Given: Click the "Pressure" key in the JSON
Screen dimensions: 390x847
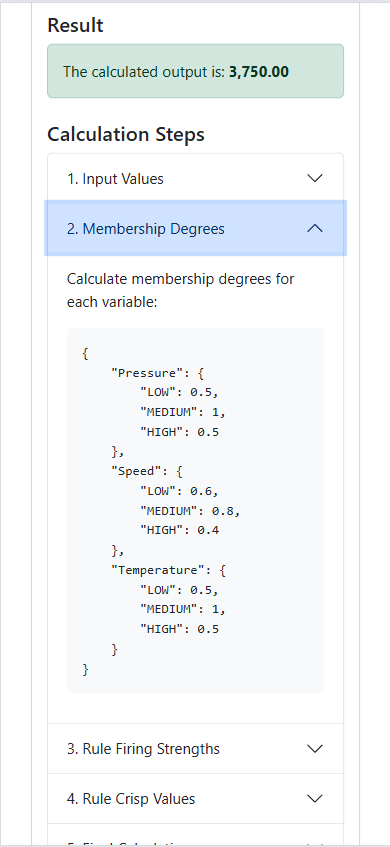Looking at the screenshot, I should [x=144, y=373].
